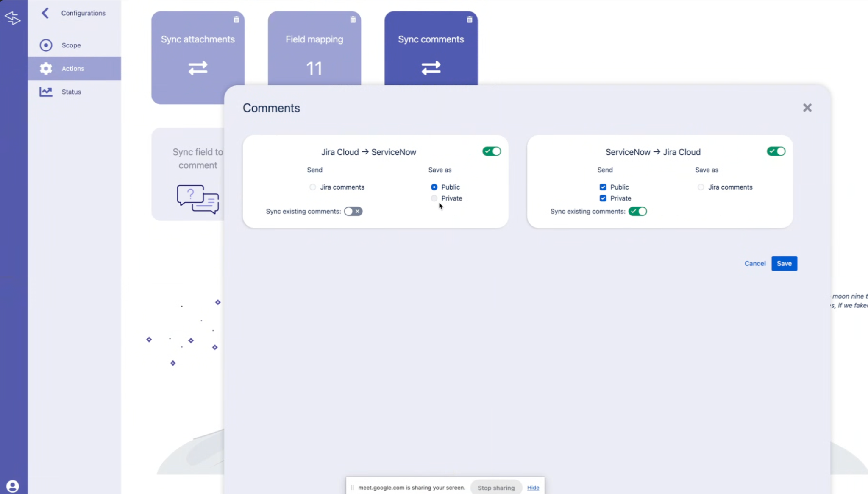Delete the Sync comments card via trash icon
Viewport: 868px width, 494px height.
click(x=470, y=20)
